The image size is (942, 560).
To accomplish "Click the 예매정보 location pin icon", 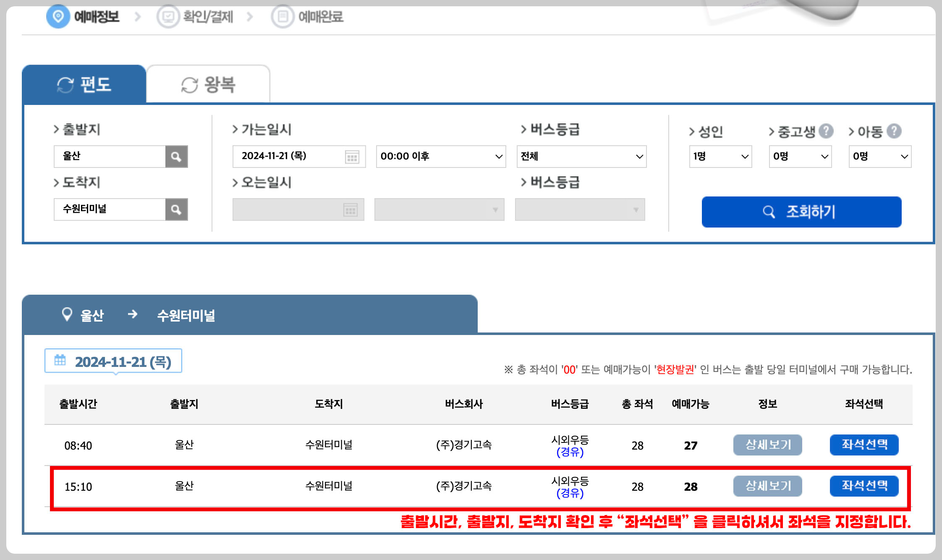I will (x=58, y=17).
